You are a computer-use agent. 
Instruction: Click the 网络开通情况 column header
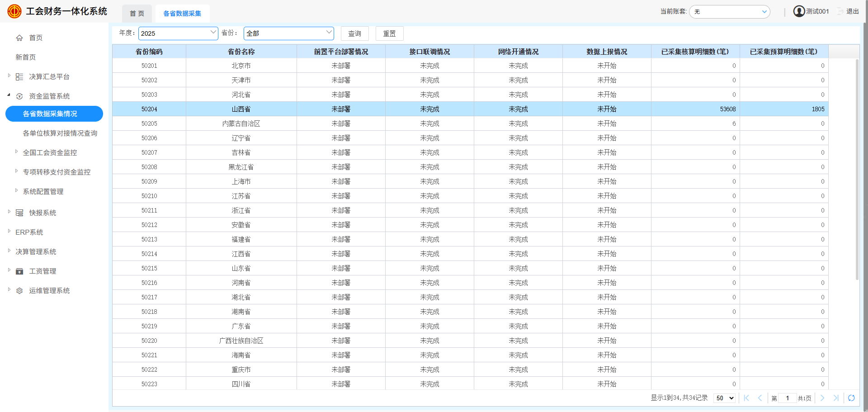519,52
